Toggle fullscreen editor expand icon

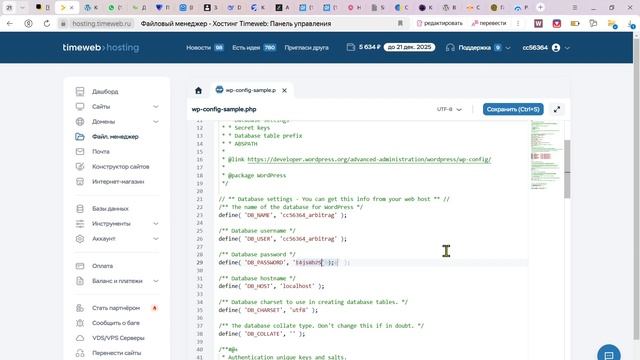tap(557, 109)
